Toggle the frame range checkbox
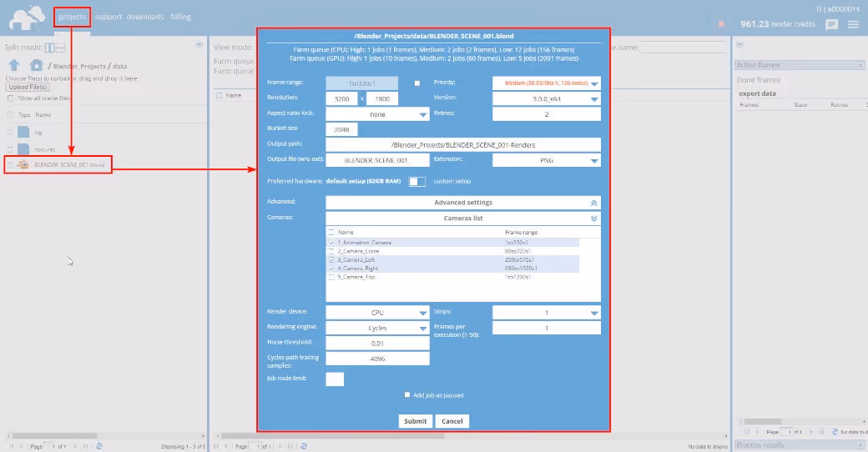This screenshot has height=452, width=868. click(x=416, y=83)
